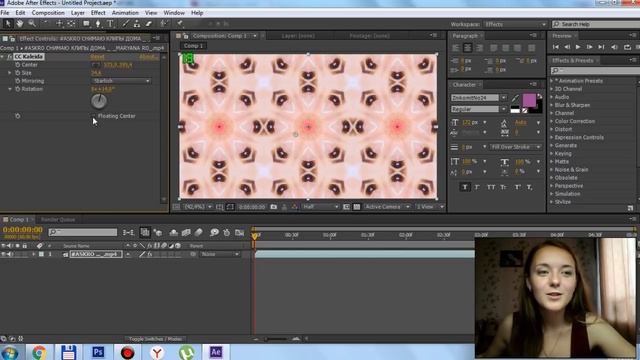640x360 pixels.
Task: Toggle stopwatch for Size property
Action: (x=18, y=73)
